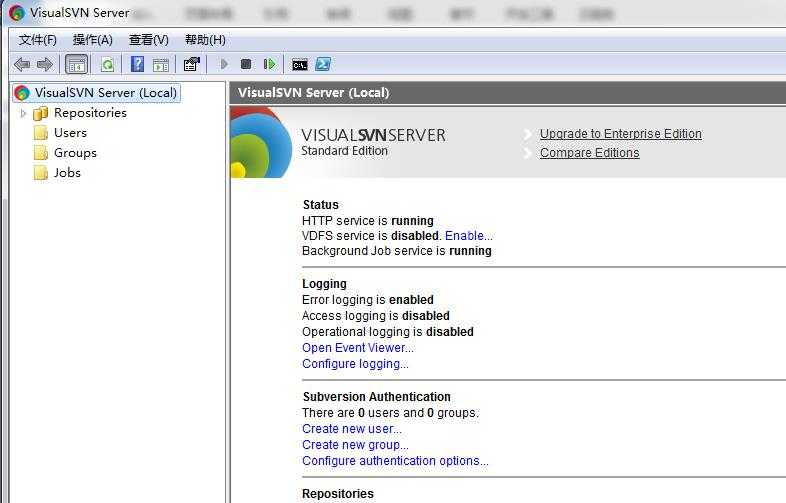Open server Properties toolbar icon
This screenshot has width=786, height=503.
(x=191, y=64)
